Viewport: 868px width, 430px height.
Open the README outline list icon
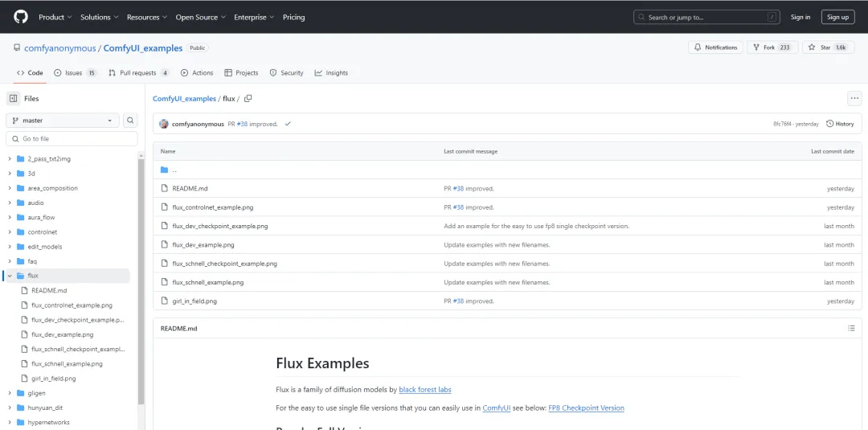pos(851,328)
